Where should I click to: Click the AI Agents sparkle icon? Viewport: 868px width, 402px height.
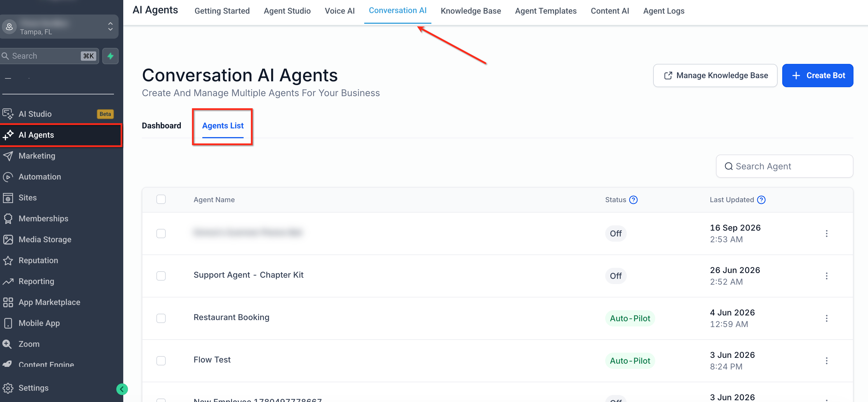click(8, 135)
